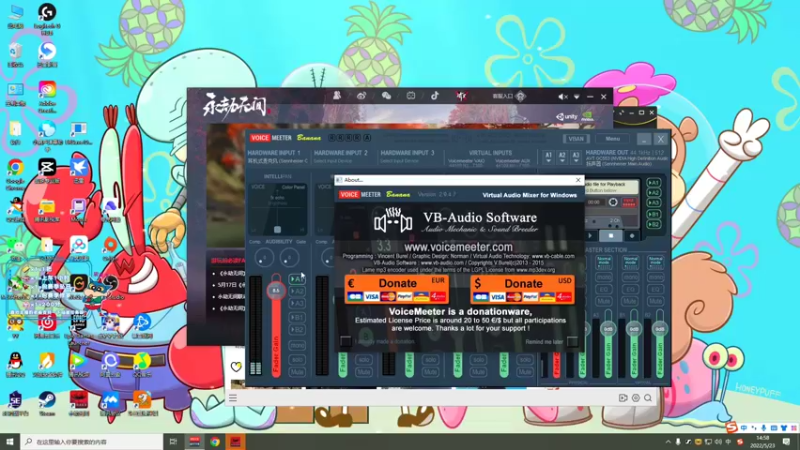Select device for Hardware Input 2

pos(333,161)
